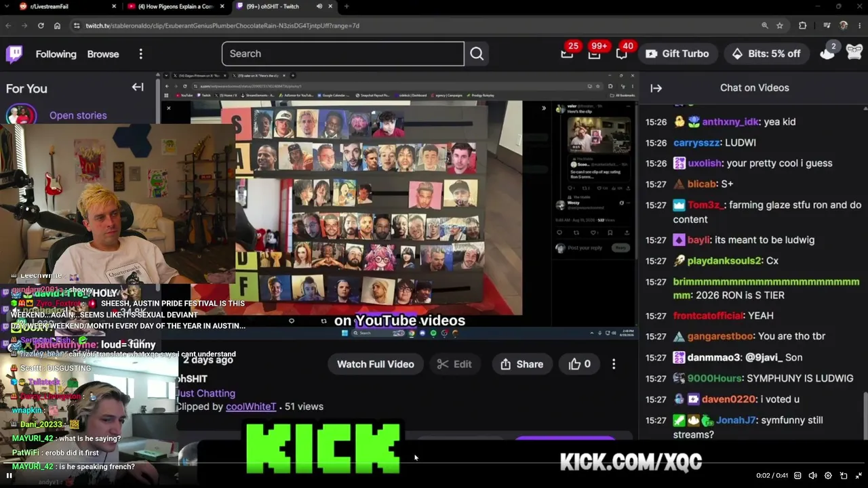Viewport: 868px width, 488px height.
Task: Open the notifications inbox with 99+ badge
Action: 595,54
